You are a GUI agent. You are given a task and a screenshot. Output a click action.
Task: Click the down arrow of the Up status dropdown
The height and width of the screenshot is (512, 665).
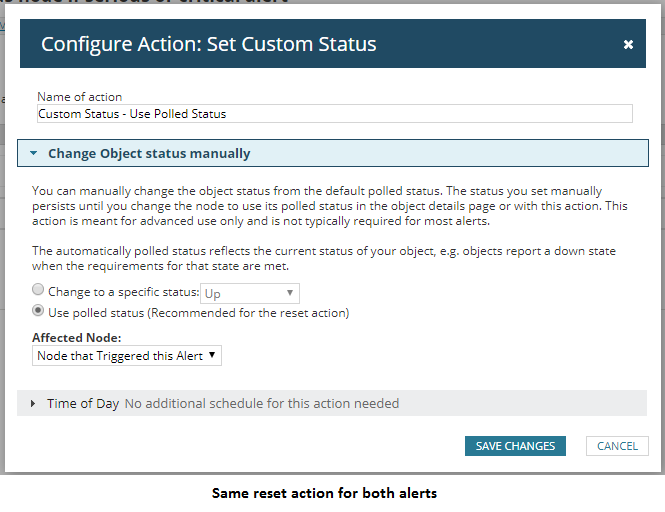click(290, 293)
